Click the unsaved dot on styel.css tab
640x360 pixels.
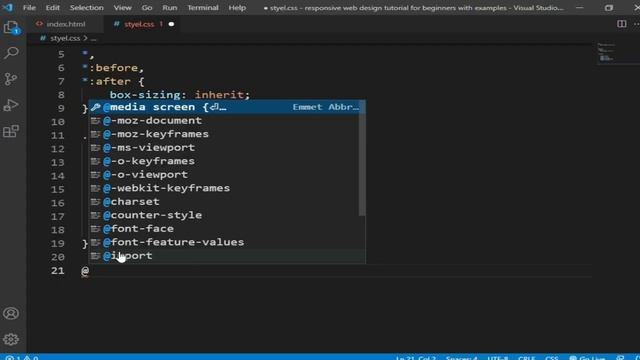pyautogui.click(x=171, y=24)
